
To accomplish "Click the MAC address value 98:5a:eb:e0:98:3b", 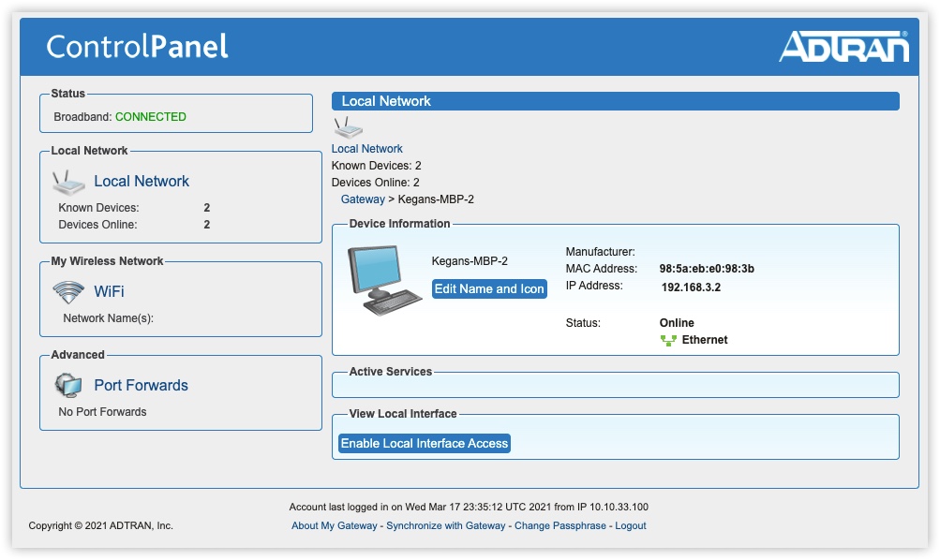I will [x=707, y=269].
